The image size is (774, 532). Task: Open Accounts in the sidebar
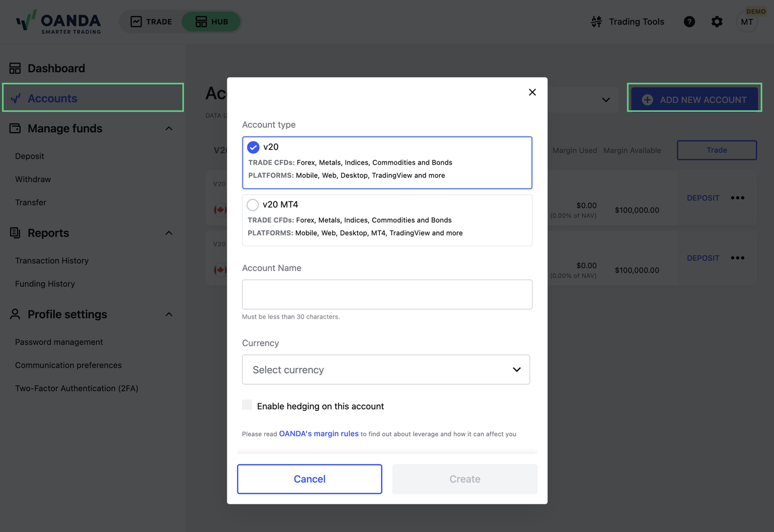point(93,98)
